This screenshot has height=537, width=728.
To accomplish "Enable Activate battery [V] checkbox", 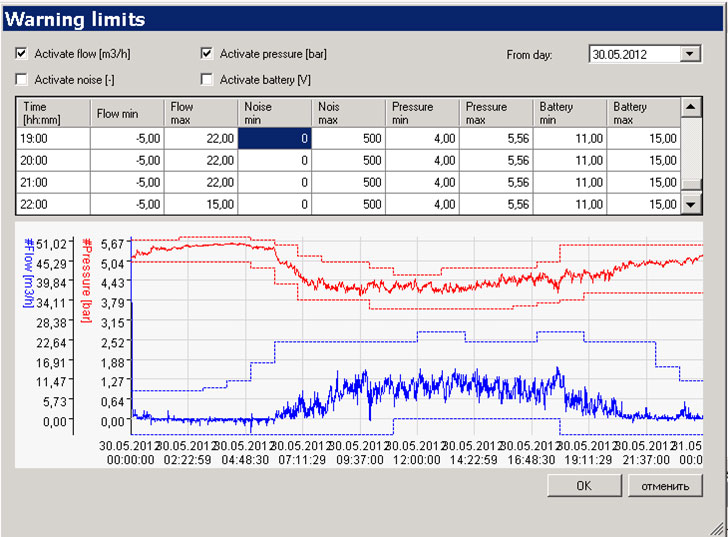I will [207, 79].
